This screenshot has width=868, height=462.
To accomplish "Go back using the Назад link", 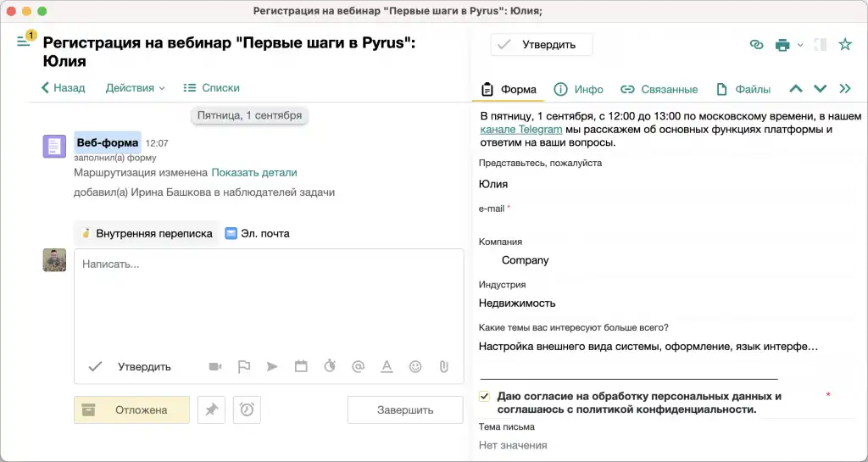I will click(63, 88).
